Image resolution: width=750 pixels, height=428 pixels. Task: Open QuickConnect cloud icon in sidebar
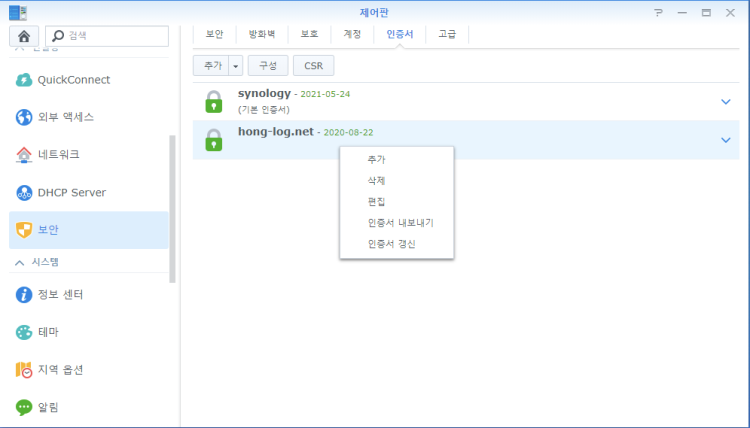24,80
